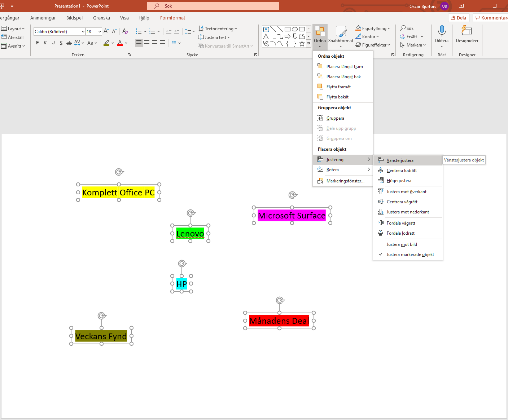Expand the Figurfyllning dropdown
Image resolution: width=508 pixels, height=420 pixels.
pos(389,28)
